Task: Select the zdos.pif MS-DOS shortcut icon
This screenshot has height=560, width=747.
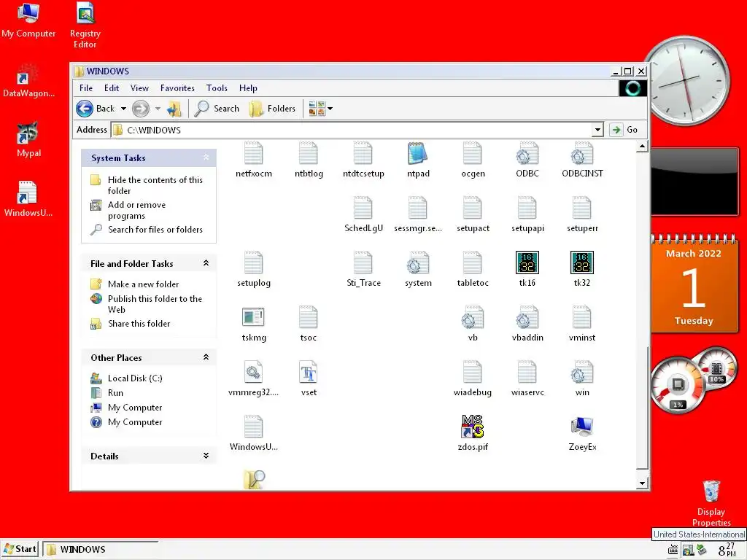Action: pyautogui.click(x=472, y=426)
